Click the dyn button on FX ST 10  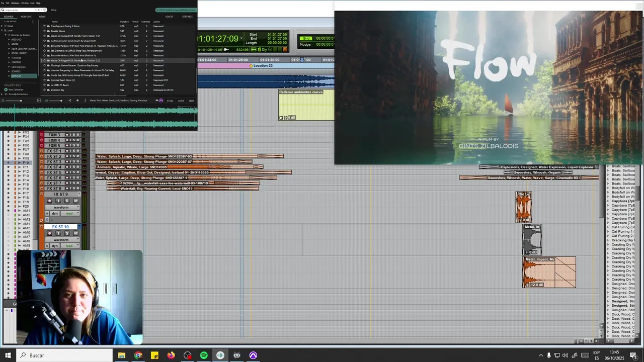55,246
